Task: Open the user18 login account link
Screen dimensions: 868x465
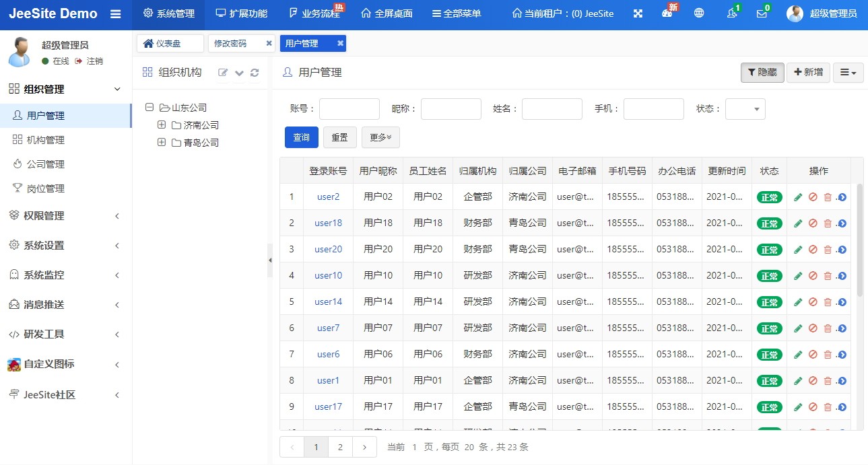Action: click(x=328, y=223)
